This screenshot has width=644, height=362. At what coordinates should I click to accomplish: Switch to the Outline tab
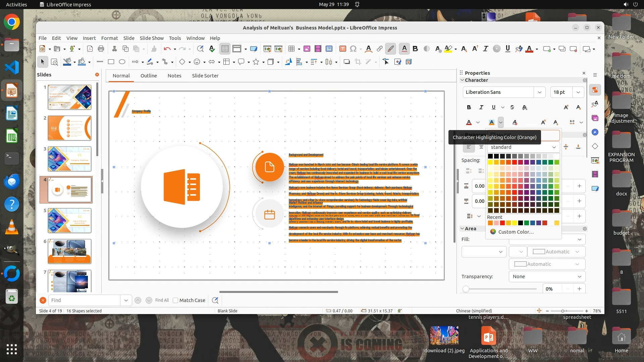(149, 76)
